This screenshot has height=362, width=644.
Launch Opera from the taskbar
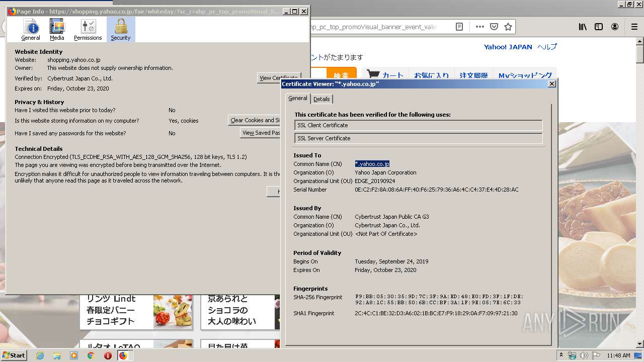coord(108,355)
